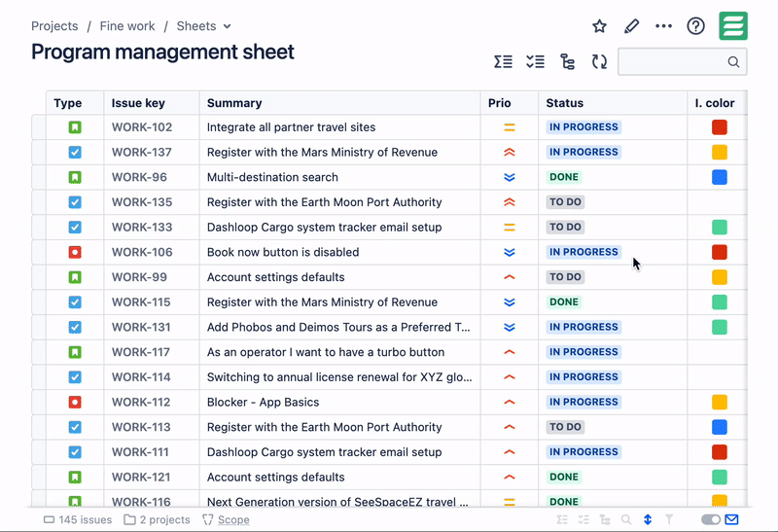Open the help question mark icon
Image resolution: width=778 pixels, height=532 pixels.
tap(695, 26)
